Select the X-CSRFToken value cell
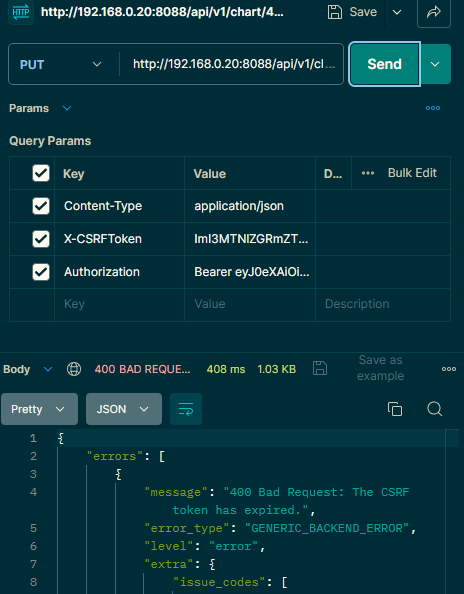This screenshot has height=594, width=464. pos(250,239)
